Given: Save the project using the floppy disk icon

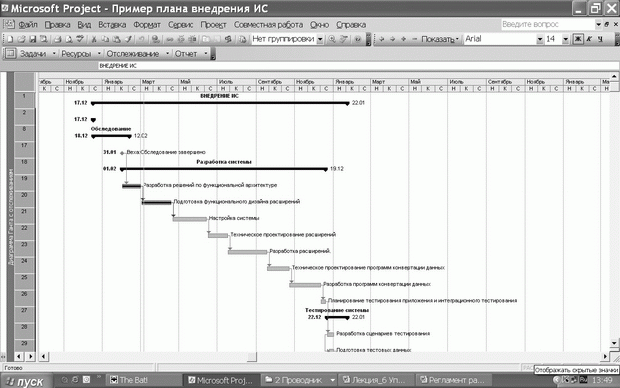Looking at the screenshot, I should point(33,39).
